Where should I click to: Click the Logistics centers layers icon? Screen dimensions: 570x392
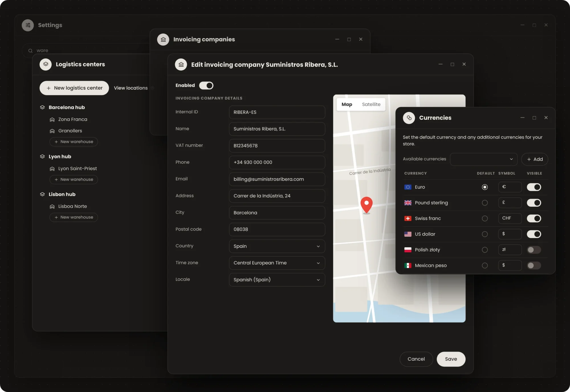click(46, 64)
